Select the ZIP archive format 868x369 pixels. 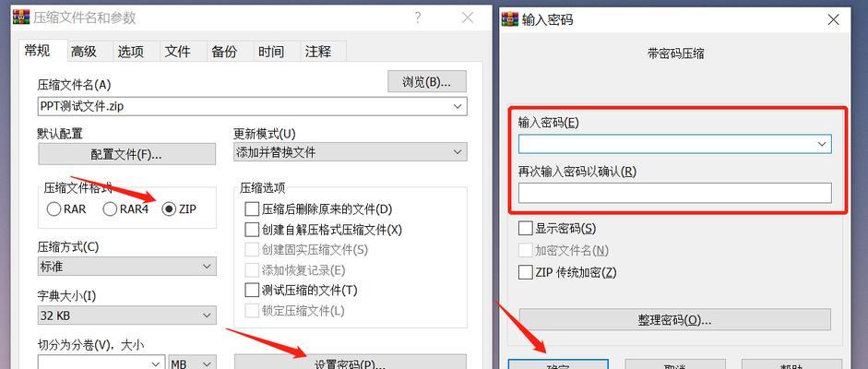170,209
